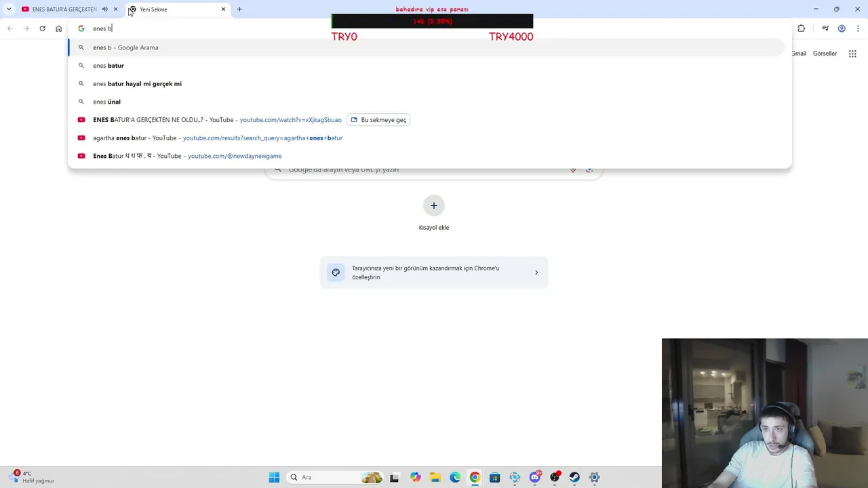The image size is (868, 488).
Task: Open the Görseller link
Action: (x=825, y=54)
